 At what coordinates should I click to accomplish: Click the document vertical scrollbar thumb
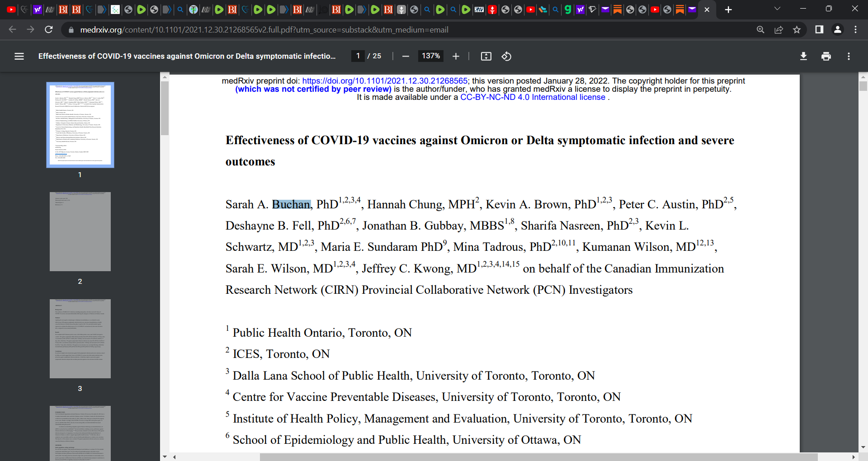(x=863, y=86)
